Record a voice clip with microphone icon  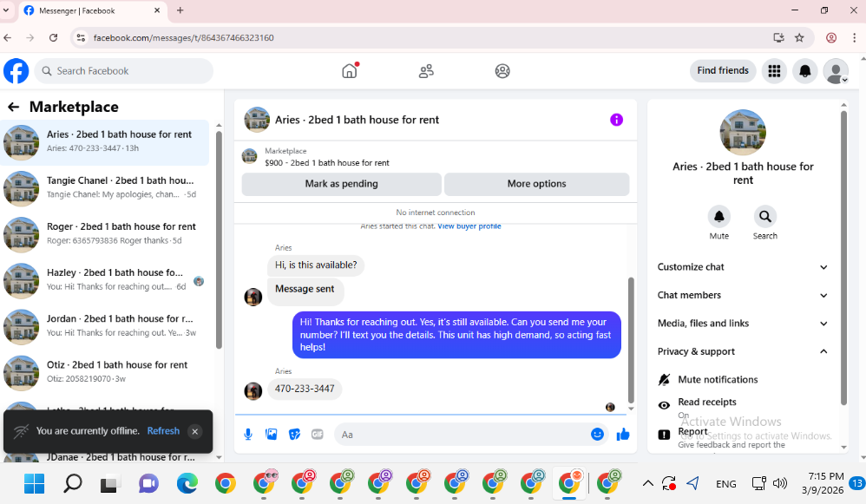coord(248,435)
